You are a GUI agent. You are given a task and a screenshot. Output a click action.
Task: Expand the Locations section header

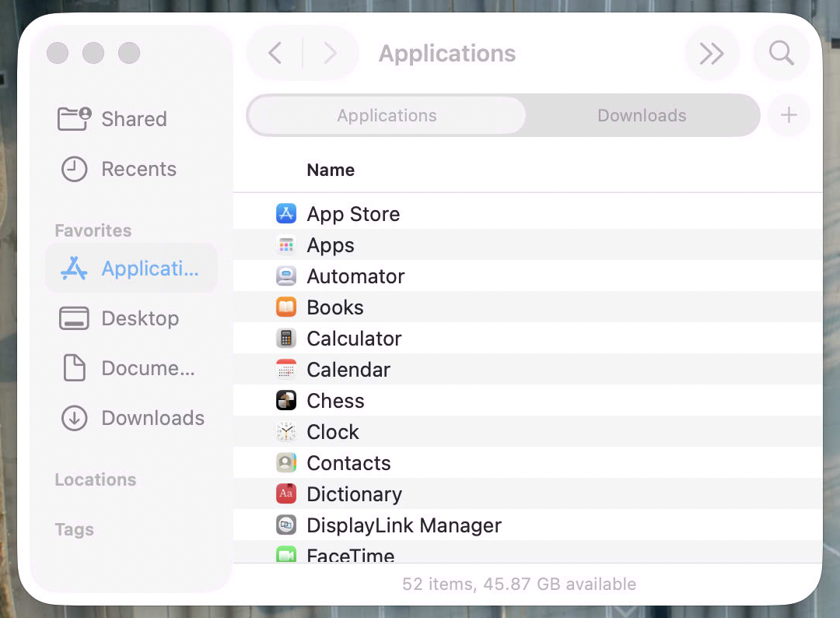pos(96,479)
